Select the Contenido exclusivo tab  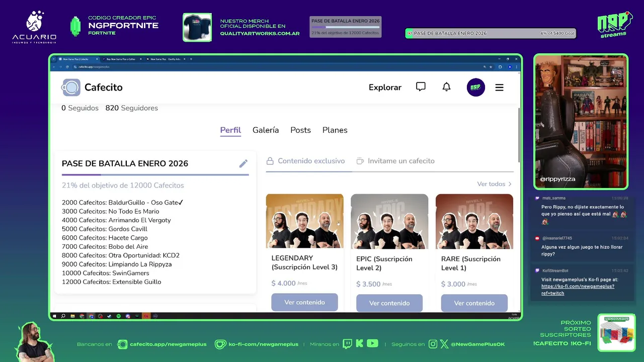click(306, 161)
